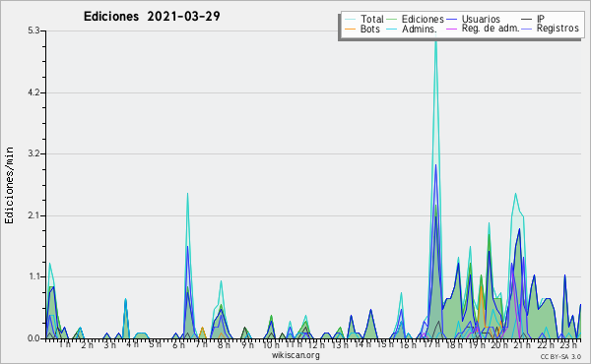Click the 7 h x-axis label
Screen dimensions: 591x364
click(x=201, y=344)
